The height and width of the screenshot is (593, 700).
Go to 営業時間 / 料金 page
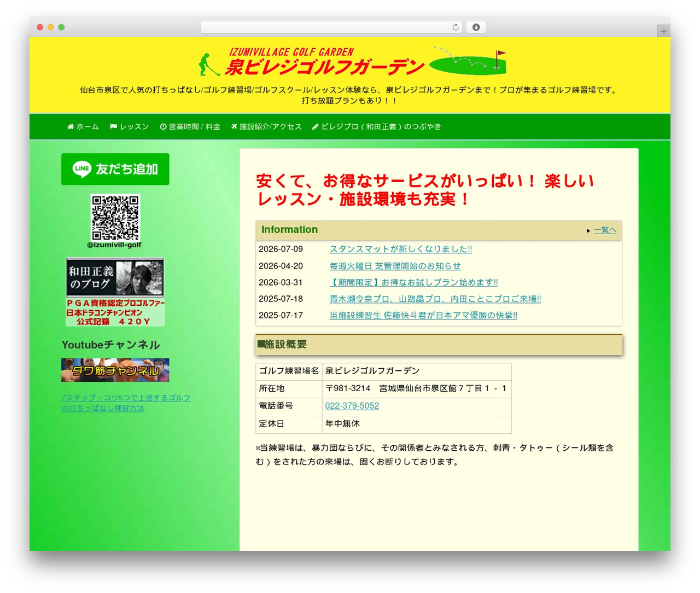[x=190, y=126]
